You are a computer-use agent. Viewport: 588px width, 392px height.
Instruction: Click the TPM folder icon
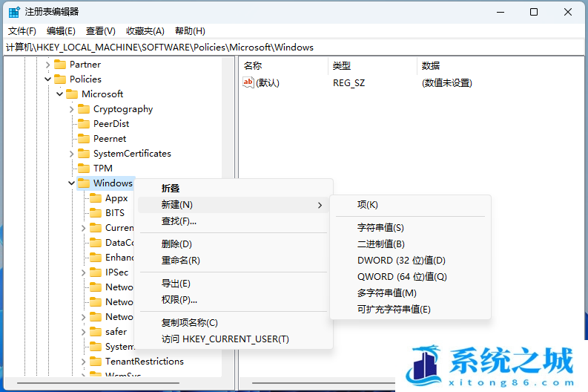(84, 169)
